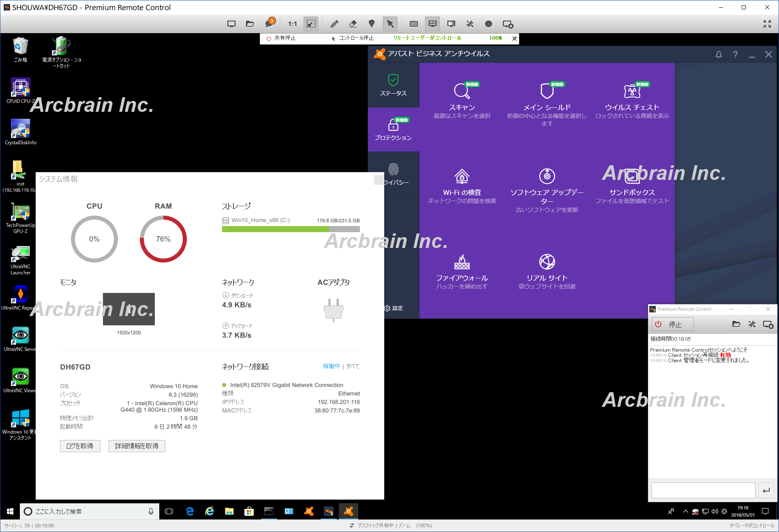779x532 pixels.
Task: Toggle the black screen display icon
Action: coord(451,24)
